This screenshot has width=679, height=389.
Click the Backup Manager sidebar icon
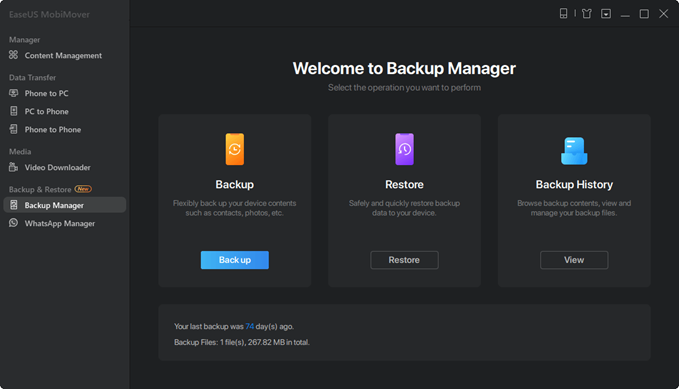tap(14, 205)
